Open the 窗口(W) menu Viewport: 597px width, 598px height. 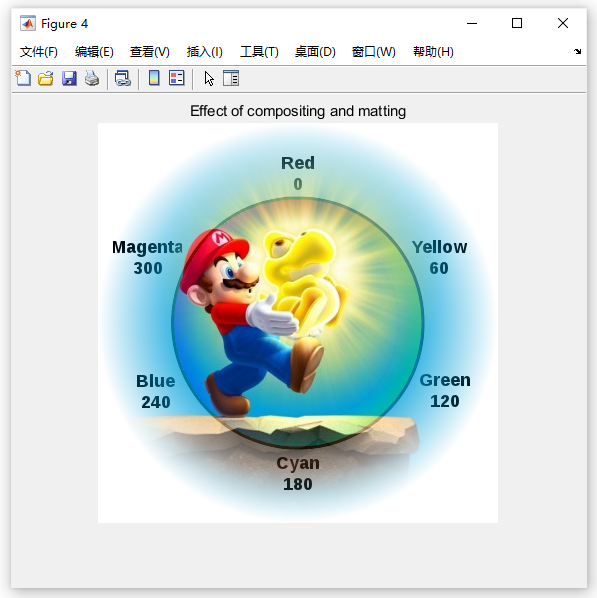pyautogui.click(x=373, y=51)
